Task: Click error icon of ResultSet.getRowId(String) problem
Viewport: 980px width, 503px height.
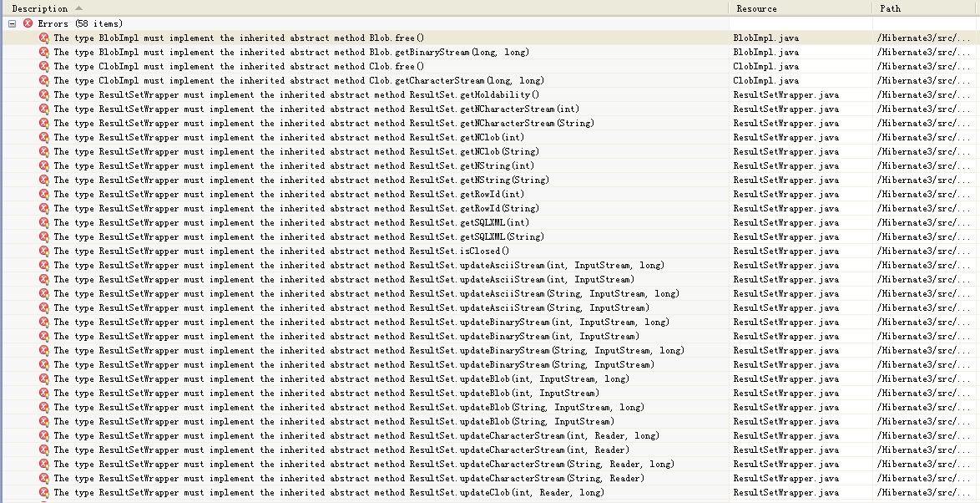Action: tap(44, 208)
